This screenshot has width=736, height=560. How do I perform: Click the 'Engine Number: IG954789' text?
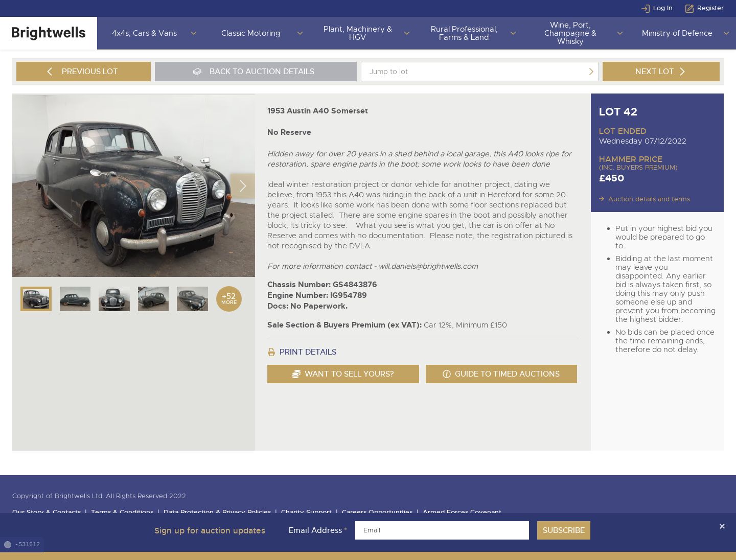[x=317, y=295]
